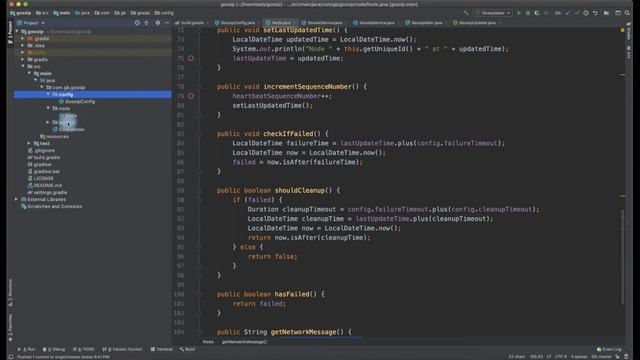640x360 pixels.
Task: Open build.gradle in project tree
Action: point(44,158)
